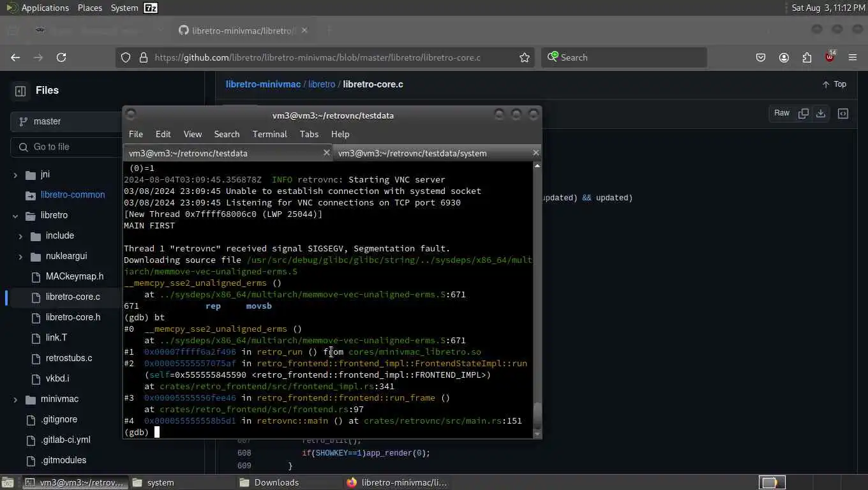This screenshot has height=490, width=868.
Task: Launch 7z icon in top panel
Action: (x=151, y=8)
